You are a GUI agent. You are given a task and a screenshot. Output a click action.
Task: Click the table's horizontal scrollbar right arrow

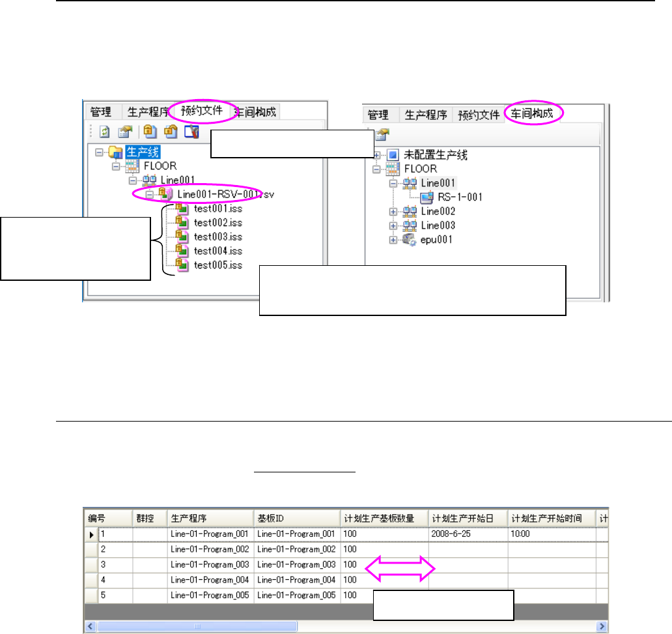tap(602, 626)
